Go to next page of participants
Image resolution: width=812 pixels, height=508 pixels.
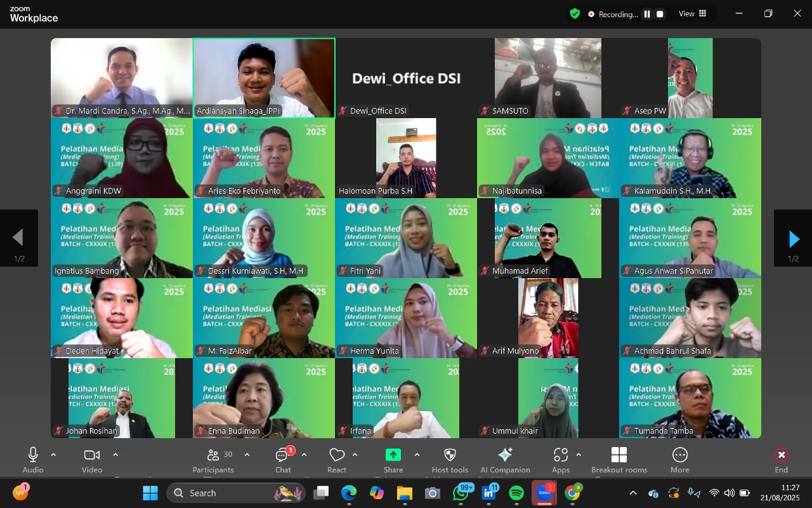[x=793, y=239]
